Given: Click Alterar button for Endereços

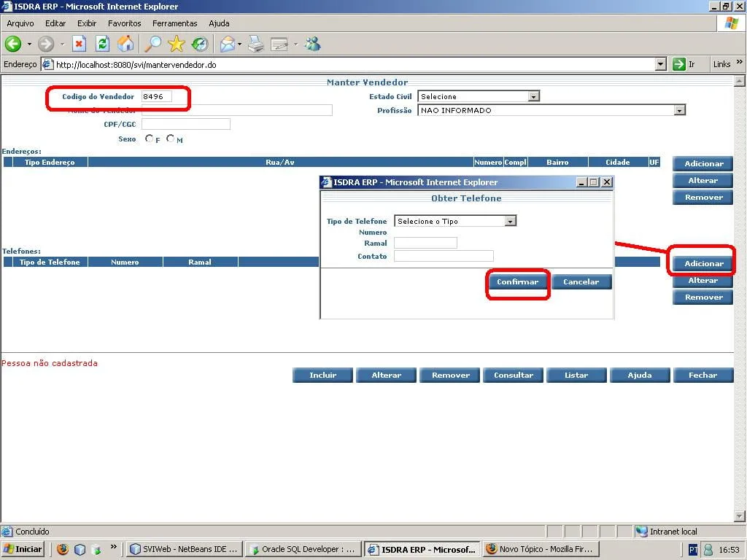Looking at the screenshot, I should click(x=703, y=181).
